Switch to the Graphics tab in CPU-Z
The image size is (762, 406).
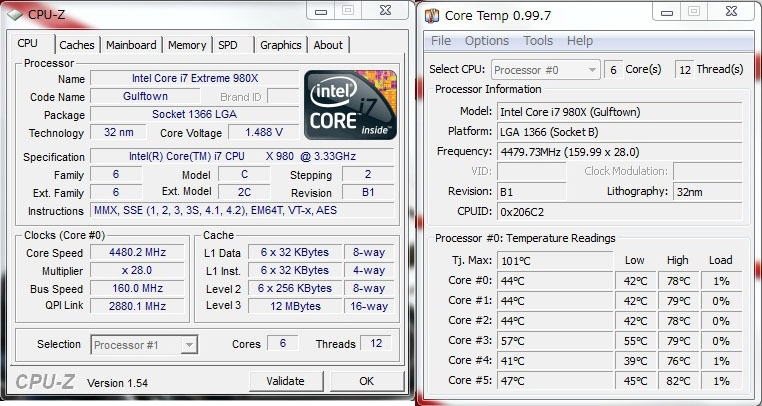(x=281, y=45)
